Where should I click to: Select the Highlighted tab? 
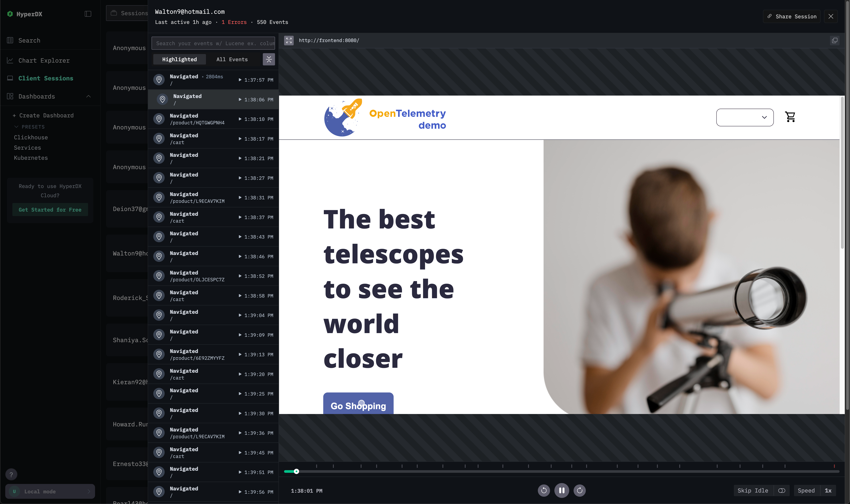(x=179, y=59)
